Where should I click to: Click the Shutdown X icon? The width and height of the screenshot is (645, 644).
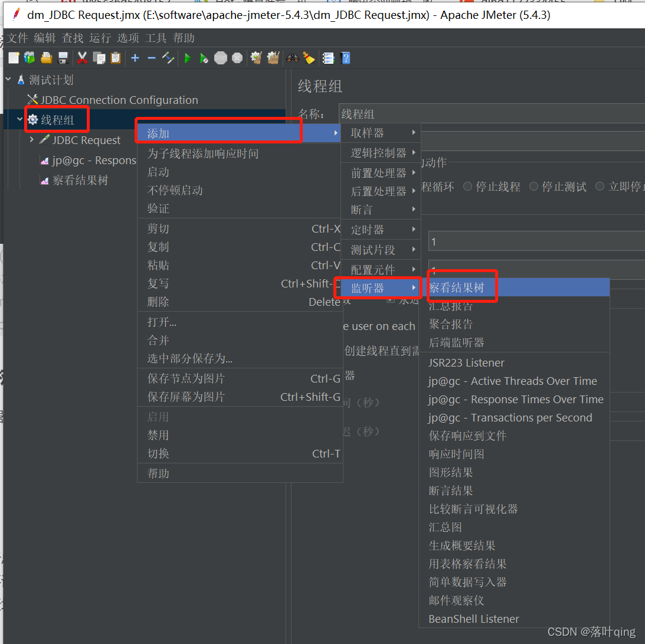(x=237, y=58)
